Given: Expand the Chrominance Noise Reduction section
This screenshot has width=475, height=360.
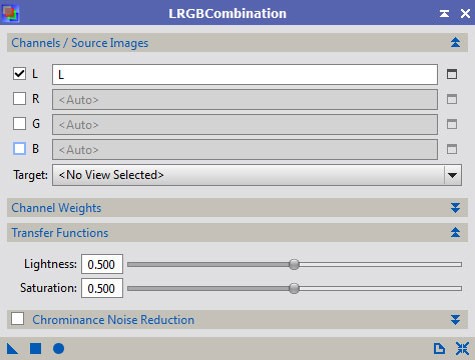Looking at the screenshot, I should coord(455,320).
